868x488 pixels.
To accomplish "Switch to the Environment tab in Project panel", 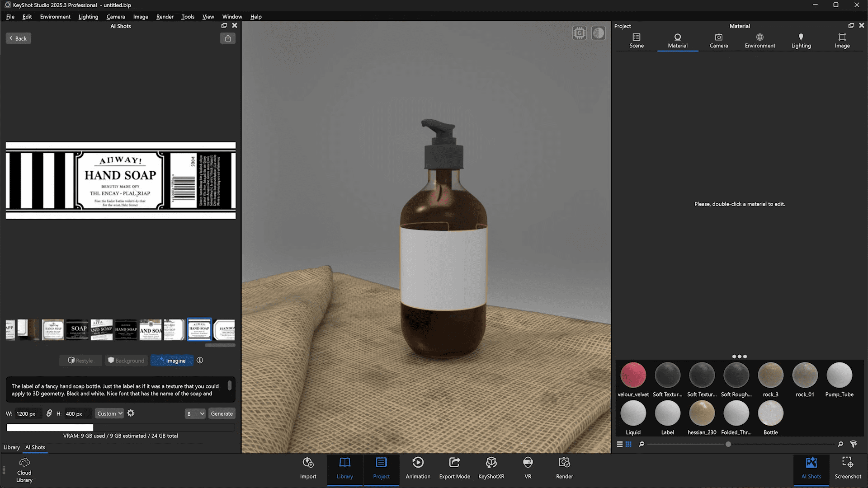I will click(759, 40).
